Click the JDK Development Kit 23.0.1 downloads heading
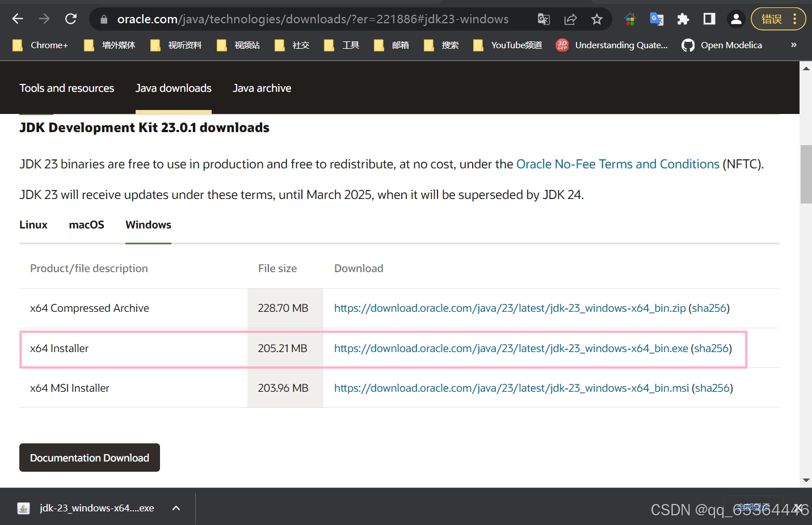 coord(144,128)
